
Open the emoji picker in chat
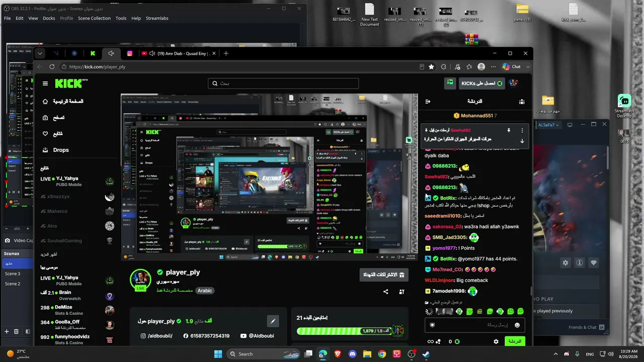click(517, 325)
